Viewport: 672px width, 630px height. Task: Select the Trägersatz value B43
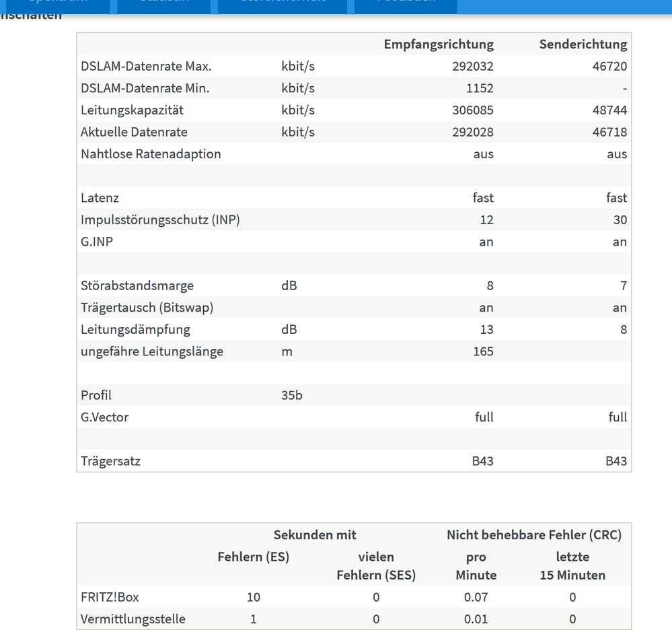[482, 461]
